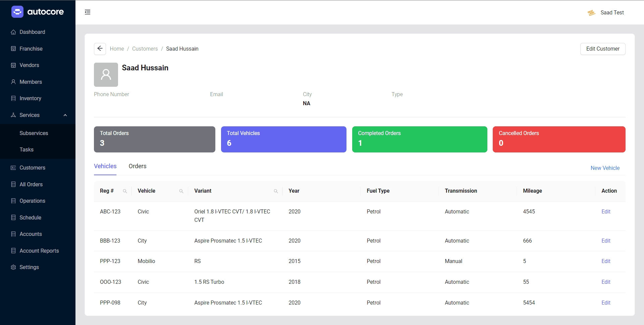Click the Saad Test username
The height and width of the screenshot is (325, 644).
pyautogui.click(x=612, y=13)
